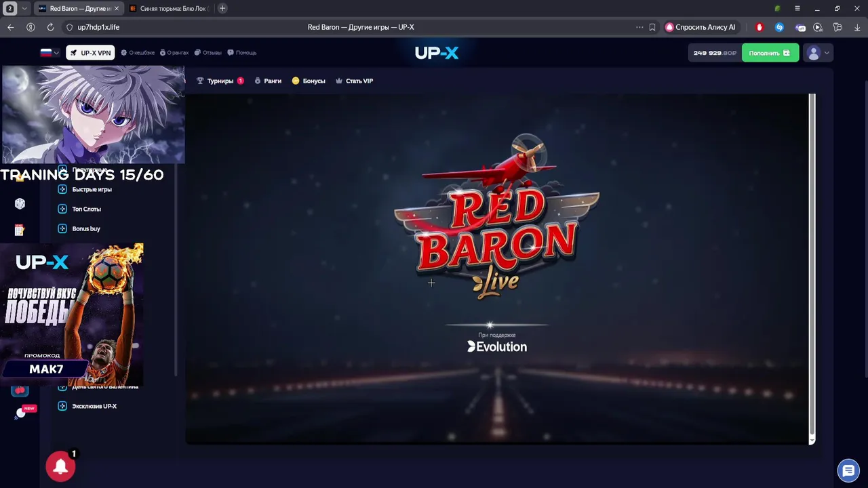
Task: Open browser downloads arrow icon
Action: pyautogui.click(x=857, y=27)
